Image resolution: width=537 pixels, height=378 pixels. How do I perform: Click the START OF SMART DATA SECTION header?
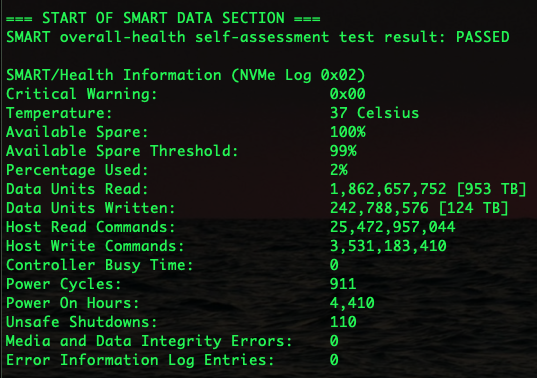[163, 18]
